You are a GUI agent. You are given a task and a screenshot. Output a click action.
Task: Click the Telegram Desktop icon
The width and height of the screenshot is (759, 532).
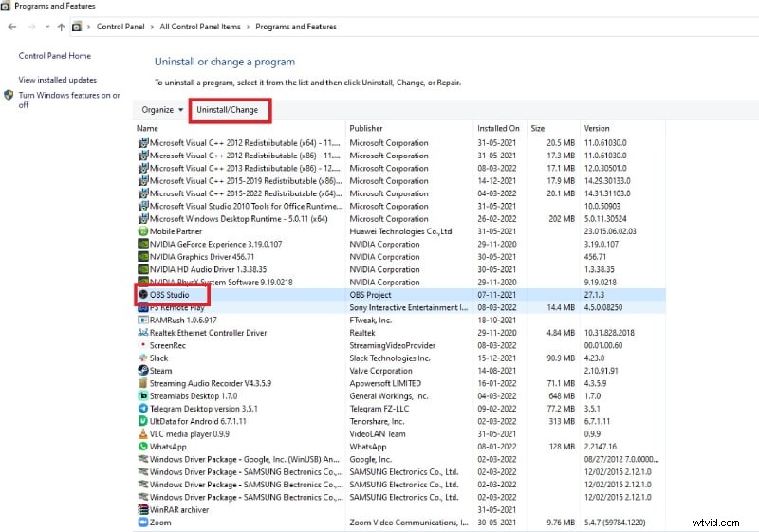point(142,409)
